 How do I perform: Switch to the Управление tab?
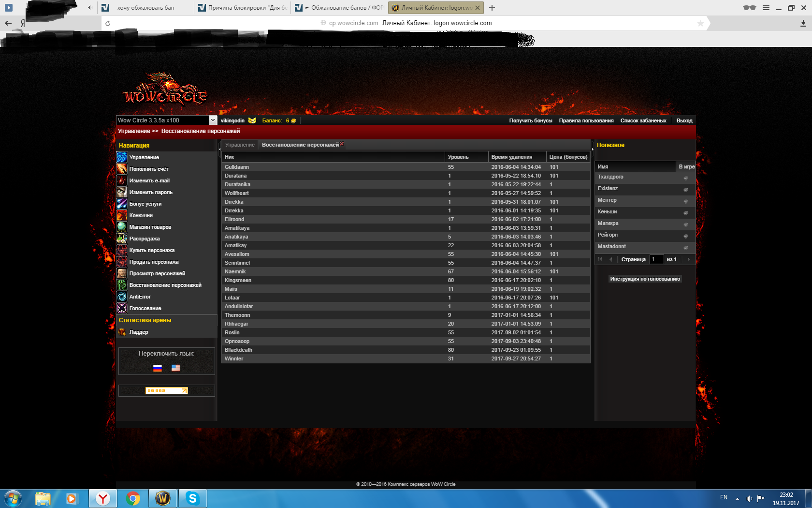click(240, 145)
